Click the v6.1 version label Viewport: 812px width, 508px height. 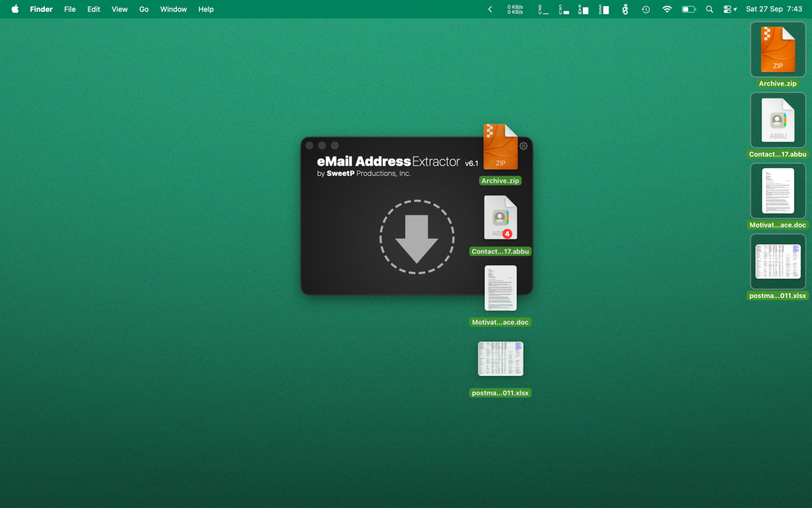click(472, 164)
